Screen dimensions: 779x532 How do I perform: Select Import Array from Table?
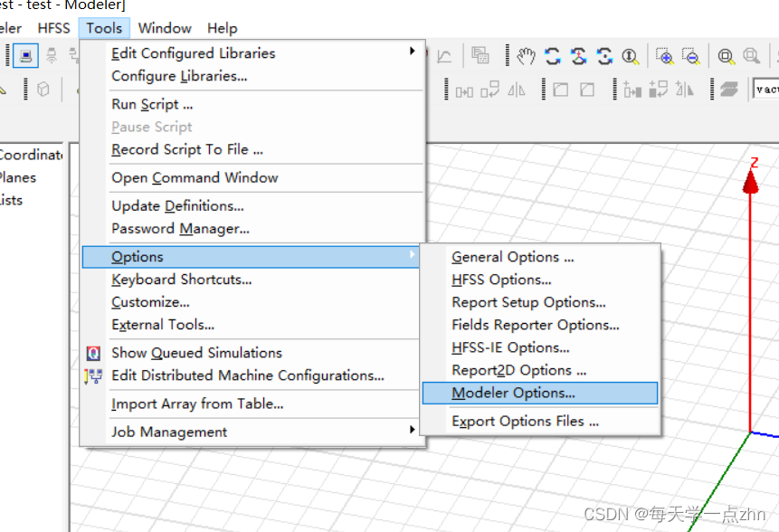(197, 404)
